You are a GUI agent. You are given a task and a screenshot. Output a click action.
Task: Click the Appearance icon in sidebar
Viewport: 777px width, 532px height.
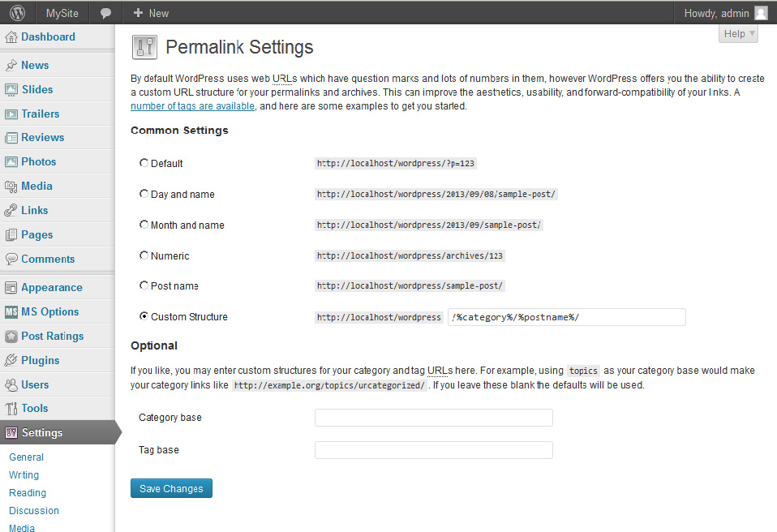11,288
